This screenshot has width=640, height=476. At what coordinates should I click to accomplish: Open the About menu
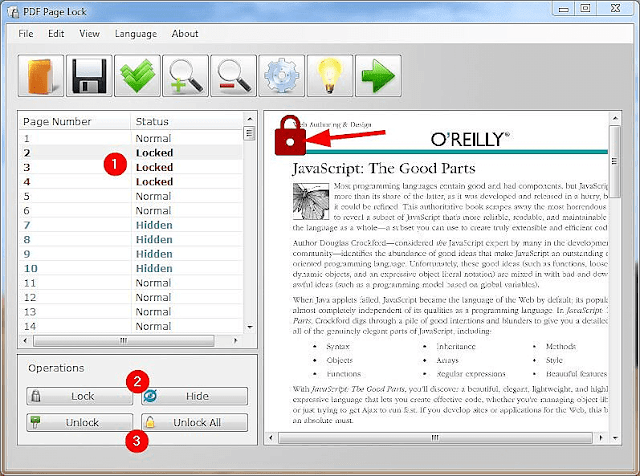(185, 33)
